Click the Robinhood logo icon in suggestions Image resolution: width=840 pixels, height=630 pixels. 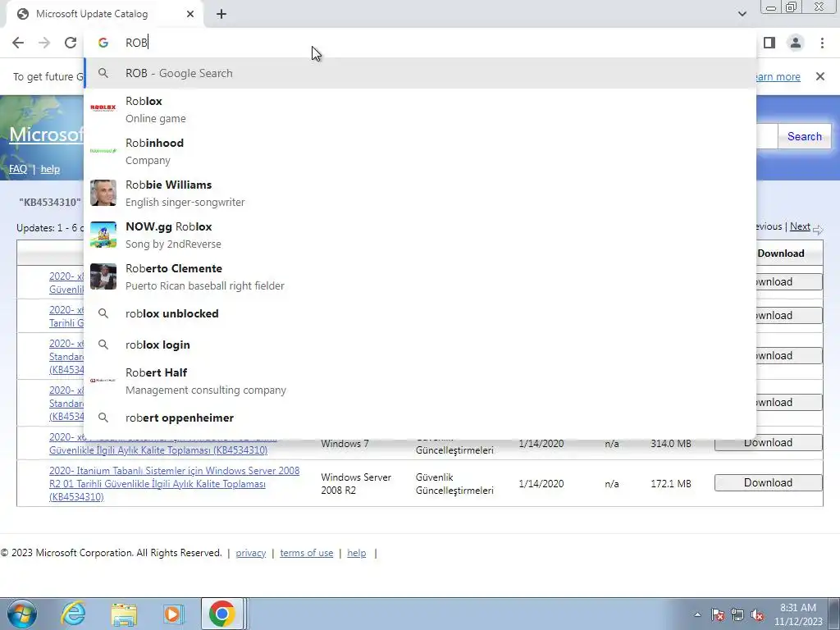pos(103,151)
